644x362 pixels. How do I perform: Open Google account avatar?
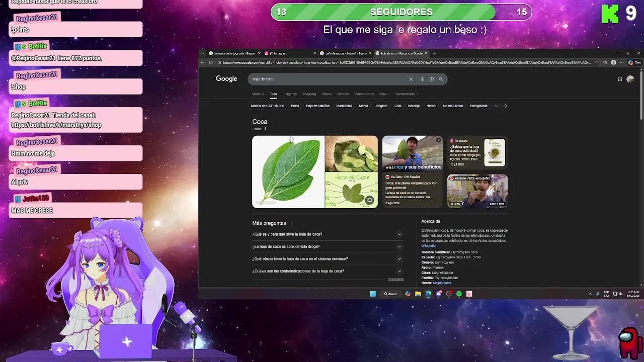point(630,79)
